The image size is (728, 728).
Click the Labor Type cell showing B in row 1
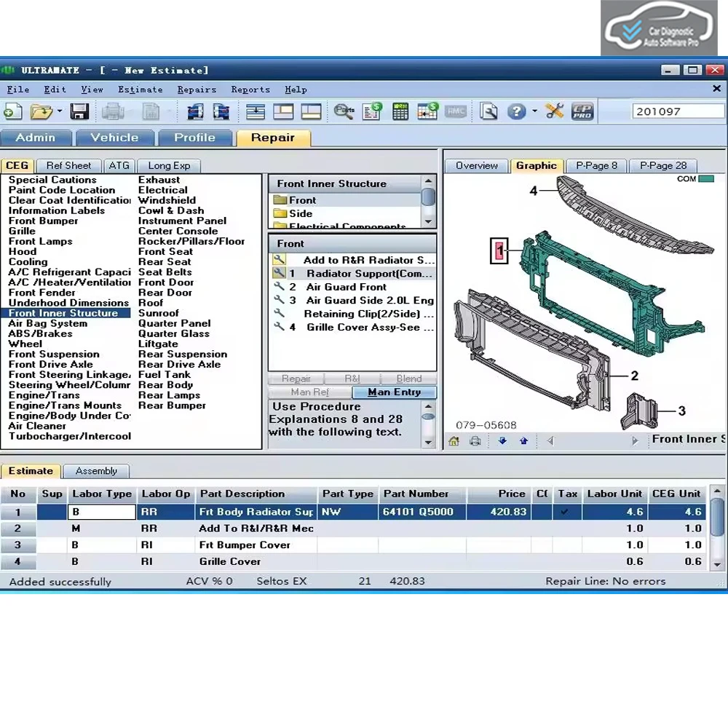tap(102, 512)
